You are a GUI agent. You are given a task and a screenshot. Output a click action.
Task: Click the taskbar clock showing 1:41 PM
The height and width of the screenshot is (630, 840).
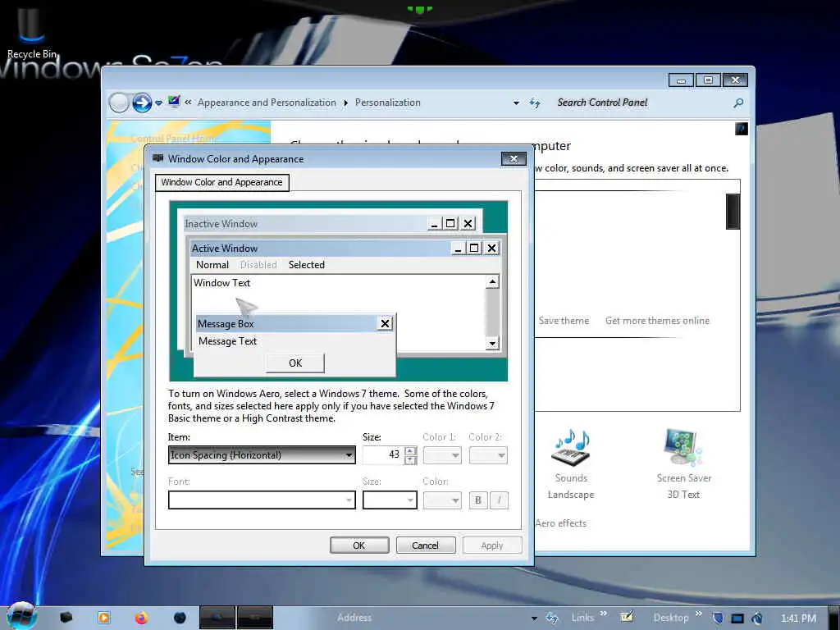(x=798, y=619)
